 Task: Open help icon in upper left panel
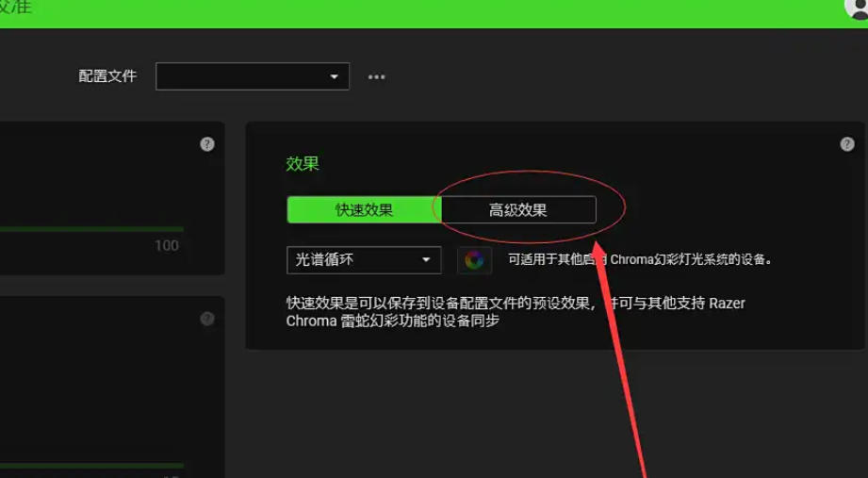pos(207,144)
